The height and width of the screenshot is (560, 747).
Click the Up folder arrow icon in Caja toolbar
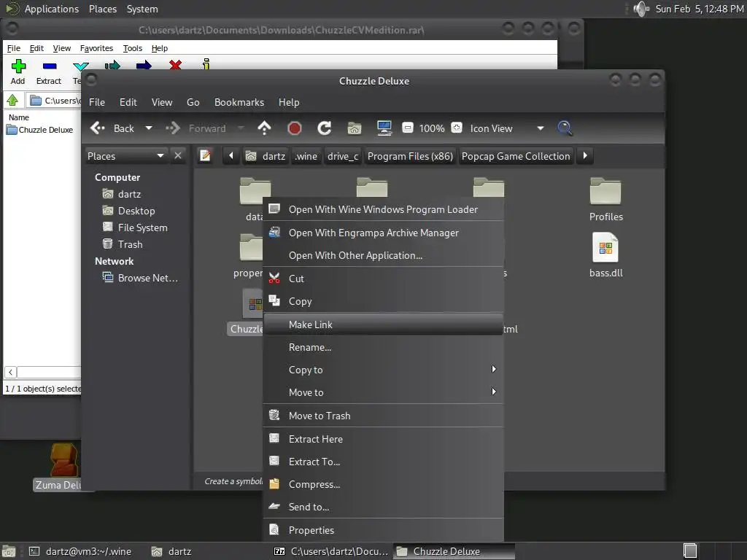coord(264,128)
